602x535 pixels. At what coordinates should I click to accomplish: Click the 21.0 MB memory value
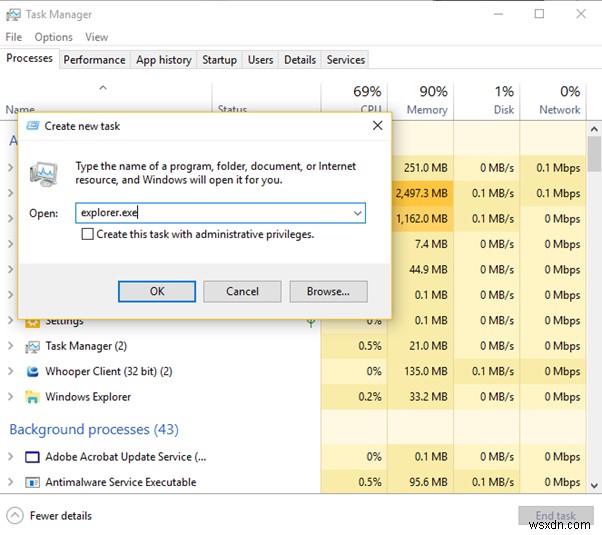pyautogui.click(x=428, y=346)
